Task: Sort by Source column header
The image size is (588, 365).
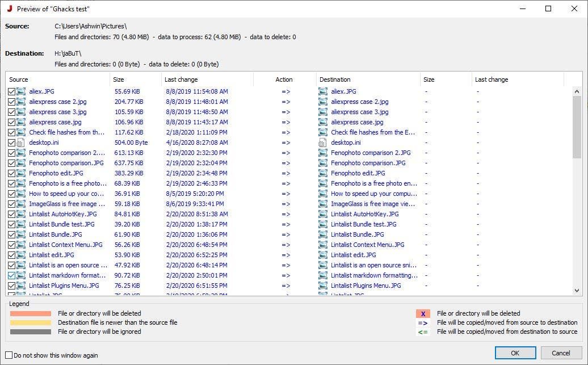Action: pos(58,79)
